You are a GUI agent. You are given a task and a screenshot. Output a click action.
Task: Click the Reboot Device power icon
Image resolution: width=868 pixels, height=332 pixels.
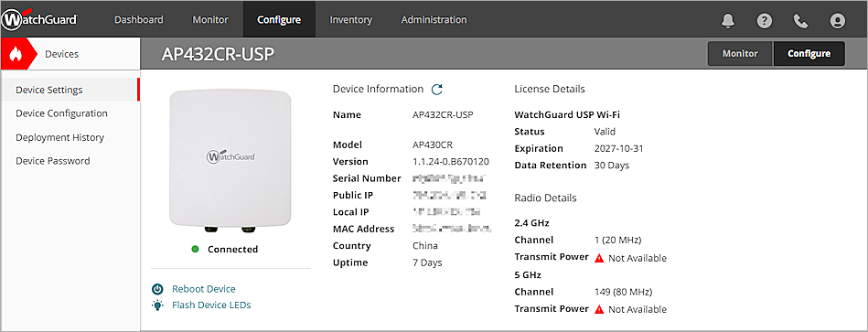click(157, 289)
